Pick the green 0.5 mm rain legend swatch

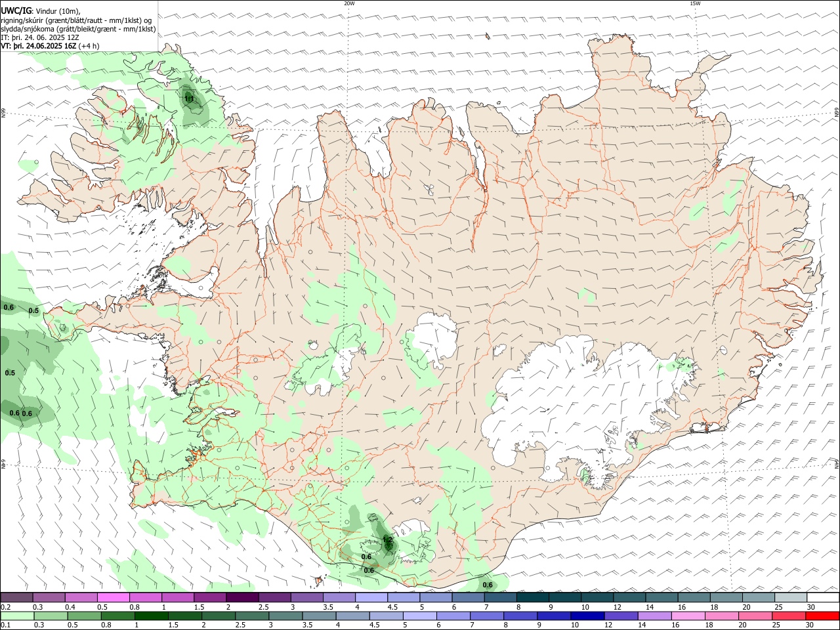[x=85, y=616]
